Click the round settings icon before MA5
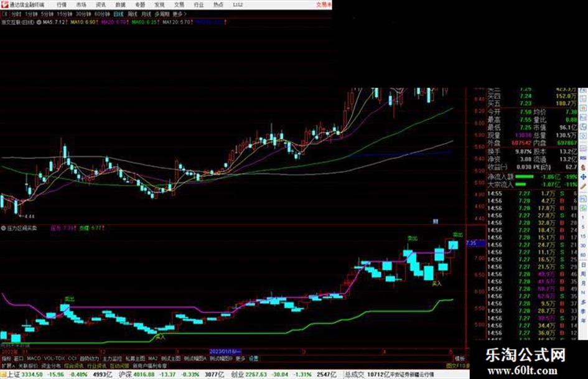This screenshot has height=379, width=588. pyautogui.click(x=39, y=22)
